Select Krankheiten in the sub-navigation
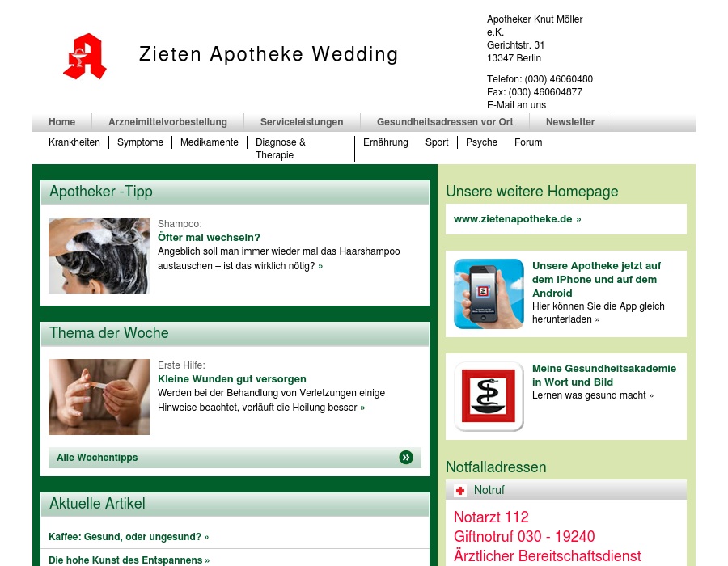The height and width of the screenshot is (566, 728). coord(74,142)
